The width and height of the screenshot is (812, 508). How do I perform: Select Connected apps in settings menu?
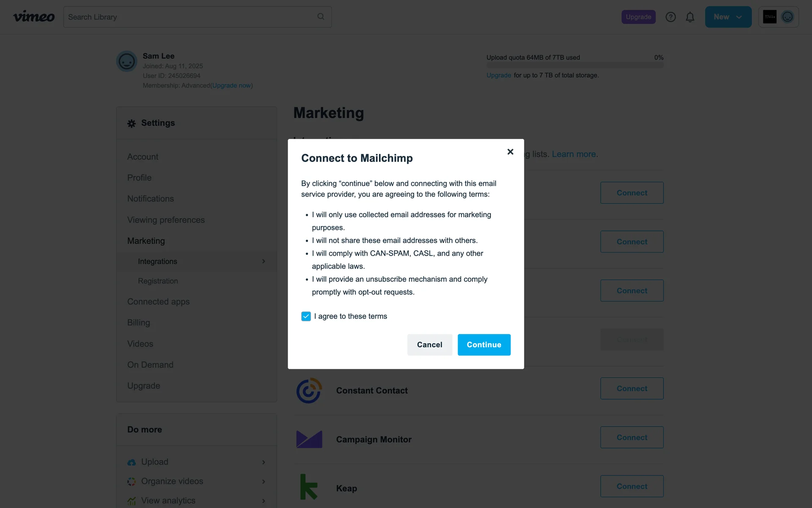[158, 301]
